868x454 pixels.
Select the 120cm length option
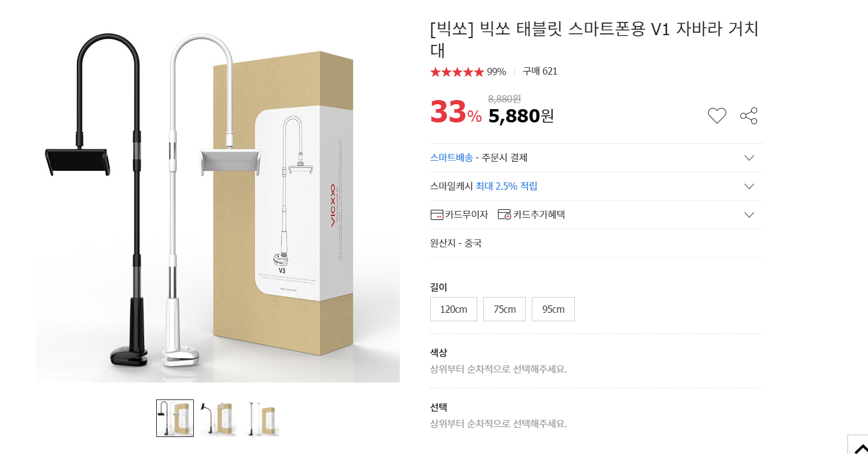coord(454,309)
